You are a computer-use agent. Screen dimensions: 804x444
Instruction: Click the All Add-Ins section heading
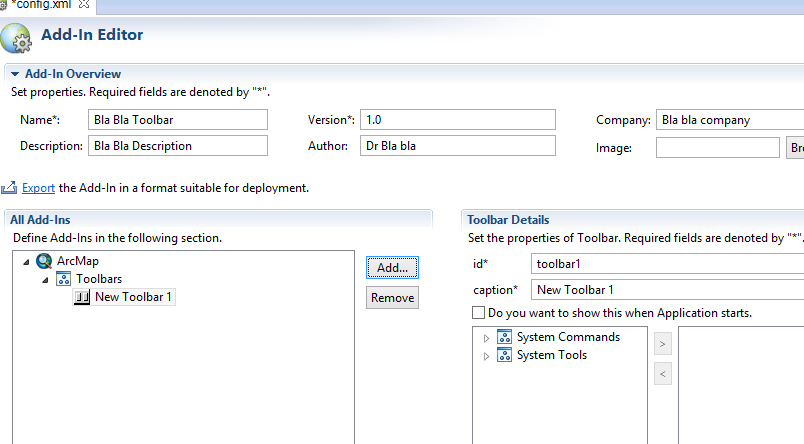(40, 220)
